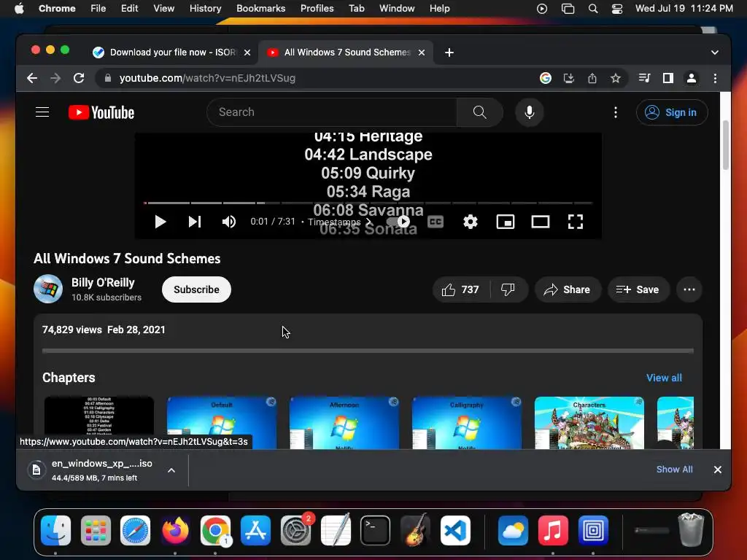Subscribe to Billy O'Reilly
This screenshot has height=560, width=747.
196,289
